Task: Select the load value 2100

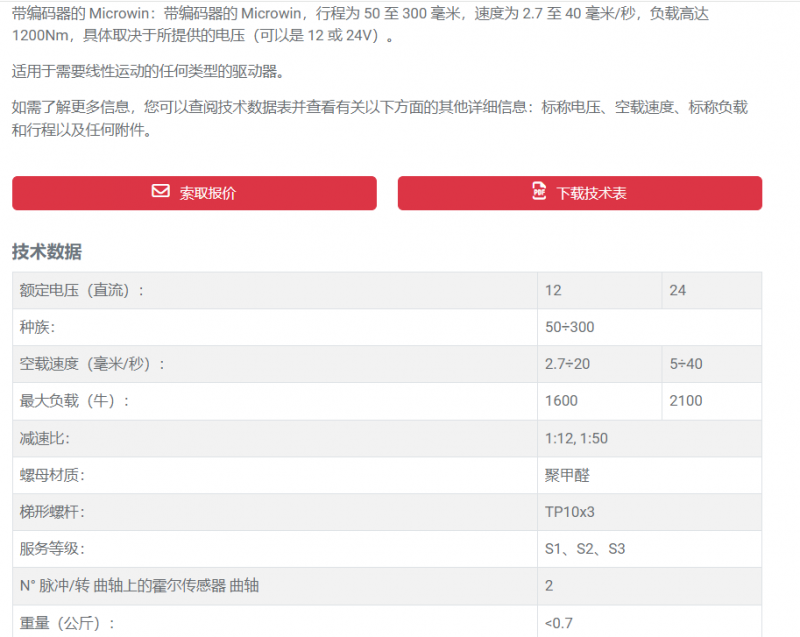Action: pos(686,401)
